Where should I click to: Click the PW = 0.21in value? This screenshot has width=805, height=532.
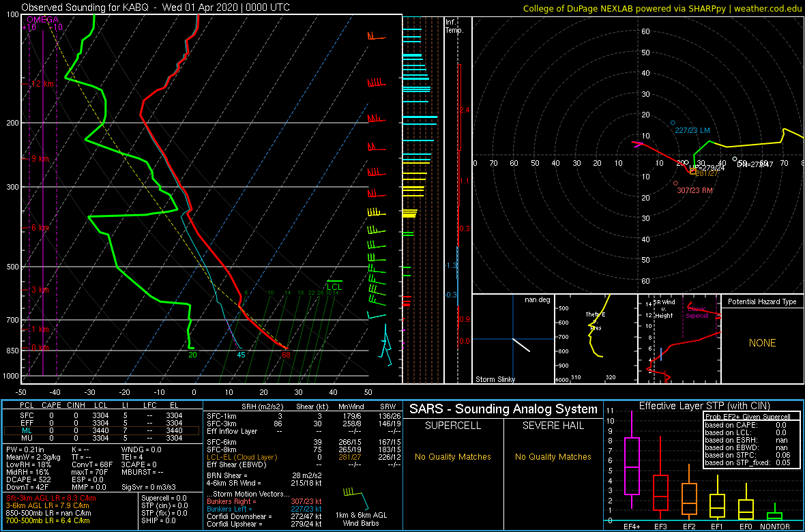(x=25, y=450)
